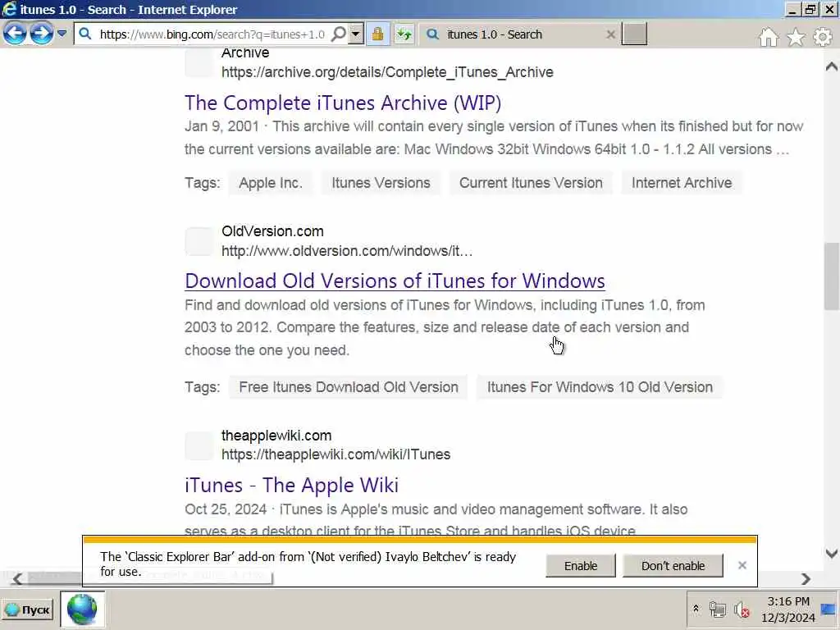Click the network tray icon
Screen dimensions: 840x630
pos(717,609)
